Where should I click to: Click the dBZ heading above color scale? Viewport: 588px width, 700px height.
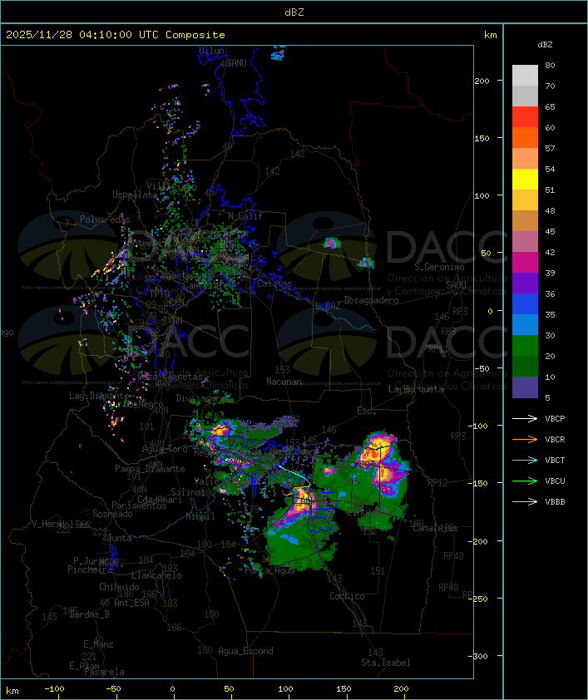click(545, 45)
